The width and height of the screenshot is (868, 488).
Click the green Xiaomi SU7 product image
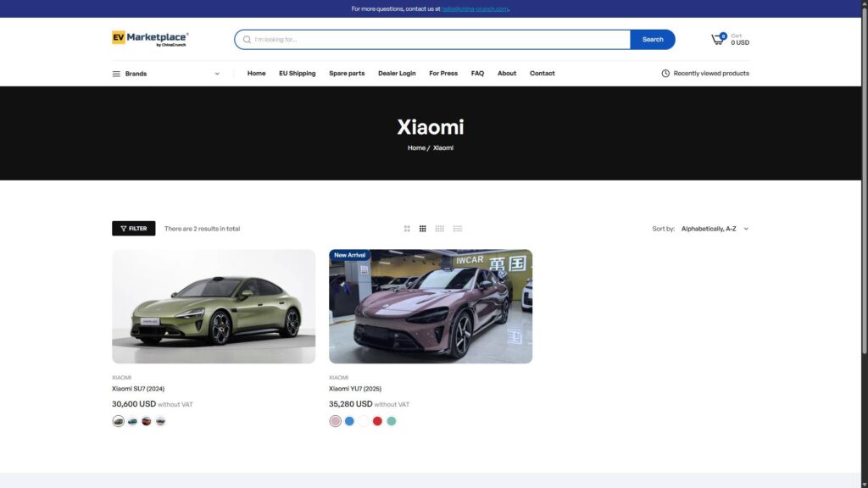click(214, 307)
